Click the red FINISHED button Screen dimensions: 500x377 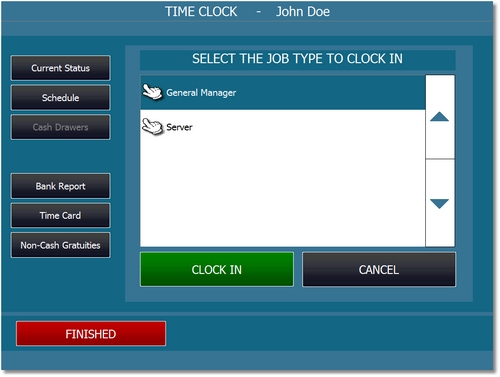pyautogui.click(x=91, y=334)
